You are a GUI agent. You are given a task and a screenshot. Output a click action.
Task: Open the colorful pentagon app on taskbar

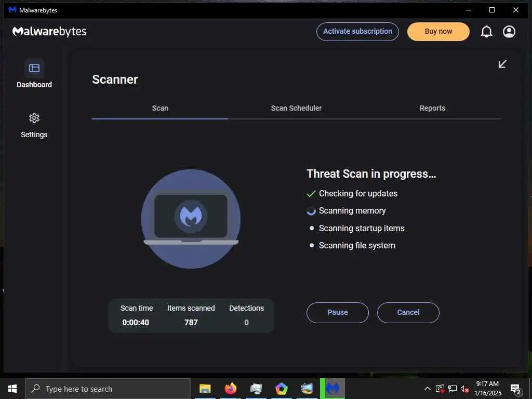click(x=281, y=389)
